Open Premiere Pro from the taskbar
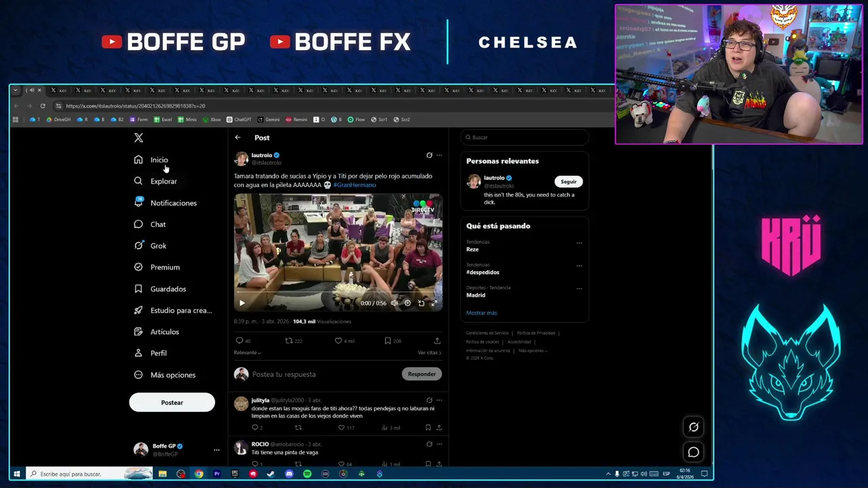 (217, 474)
